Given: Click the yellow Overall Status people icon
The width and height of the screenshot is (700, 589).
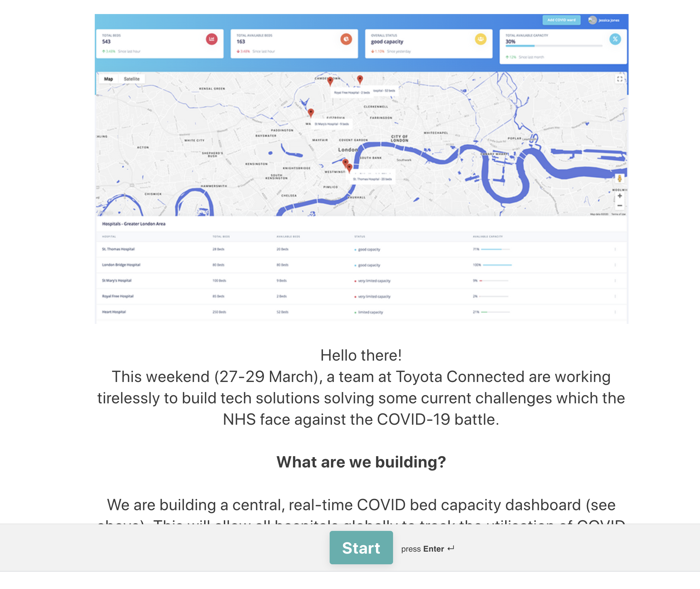Looking at the screenshot, I should pos(480,39).
